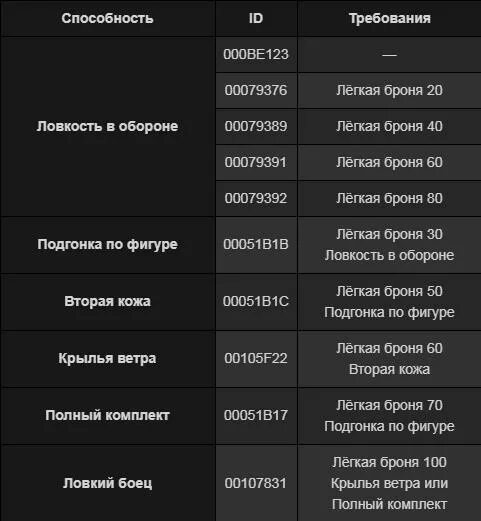481x521 pixels.
Task: Select ID 00105F22
Action: pos(256,358)
